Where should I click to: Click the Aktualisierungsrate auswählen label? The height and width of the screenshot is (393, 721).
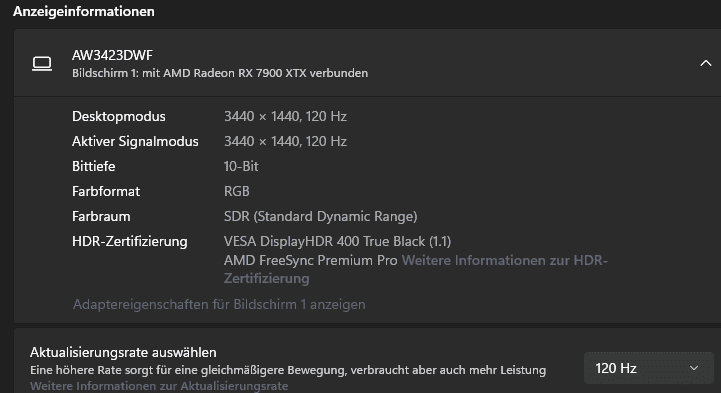[x=123, y=352]
